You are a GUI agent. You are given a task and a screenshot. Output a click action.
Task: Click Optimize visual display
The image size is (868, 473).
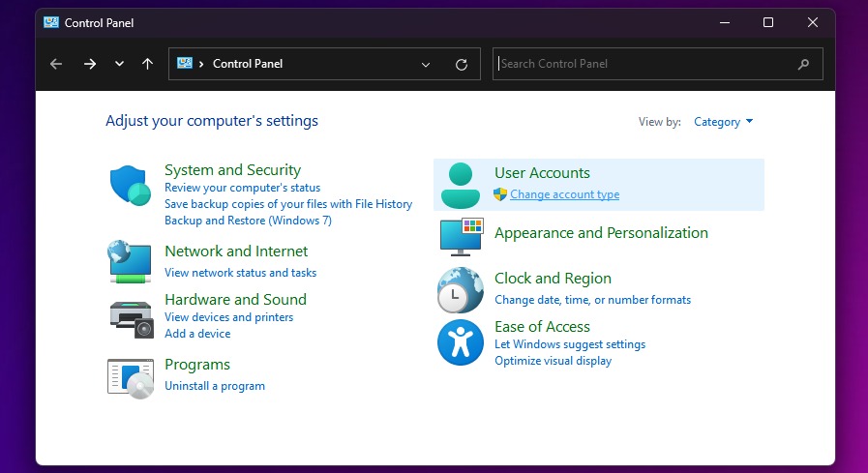(553, 361)
